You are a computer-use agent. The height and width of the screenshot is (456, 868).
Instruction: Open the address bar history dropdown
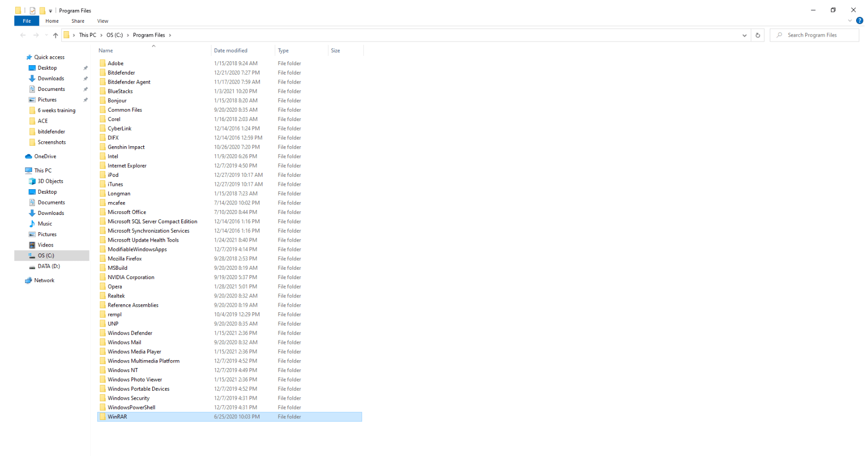click(744, 35)
